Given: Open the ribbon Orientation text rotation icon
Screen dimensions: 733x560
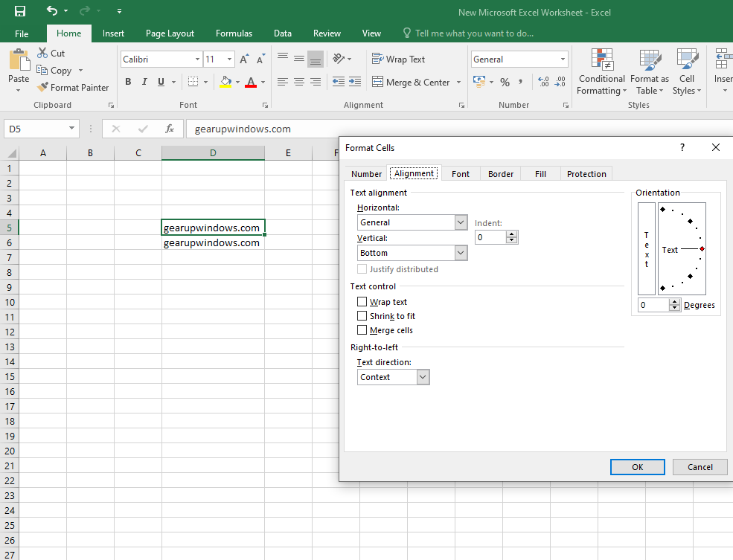Looking at the screenshot, I should coord(339,59).
